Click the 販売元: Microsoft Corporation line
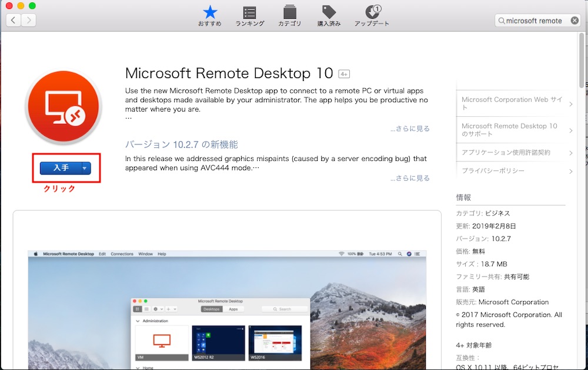The image size is (588, 370). click(503, 302)
